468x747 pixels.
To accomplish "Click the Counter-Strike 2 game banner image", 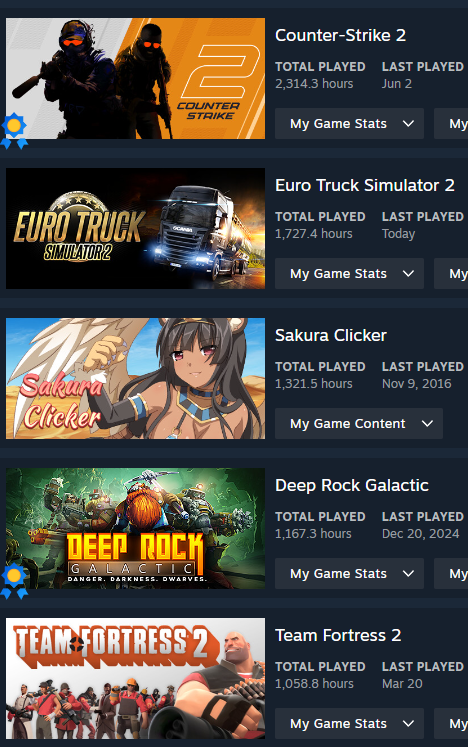I will [x=135, y=79].
